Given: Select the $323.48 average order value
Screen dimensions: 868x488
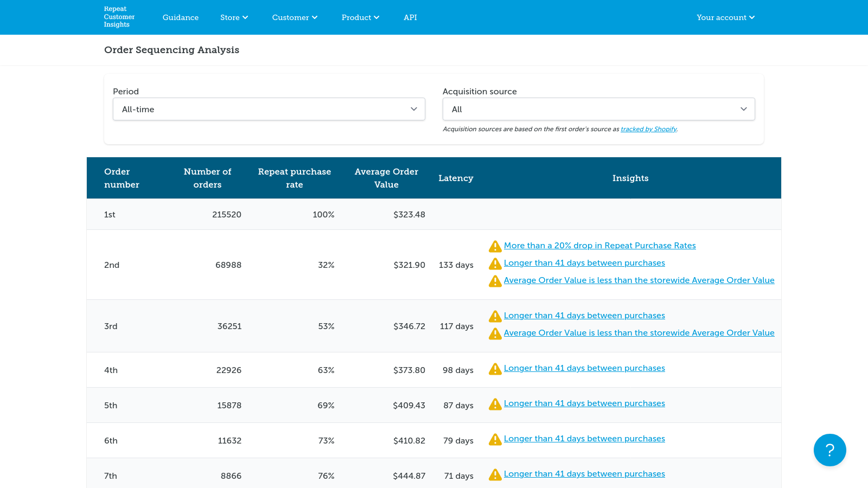Looking at the screenshot, I should tap(409, 215).
